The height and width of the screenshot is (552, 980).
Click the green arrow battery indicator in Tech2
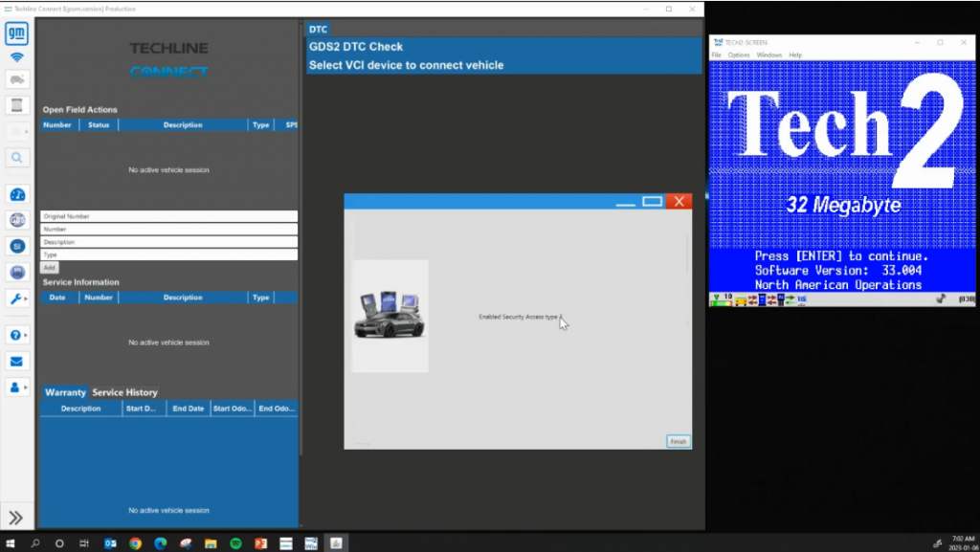click(x=720, y=299)
